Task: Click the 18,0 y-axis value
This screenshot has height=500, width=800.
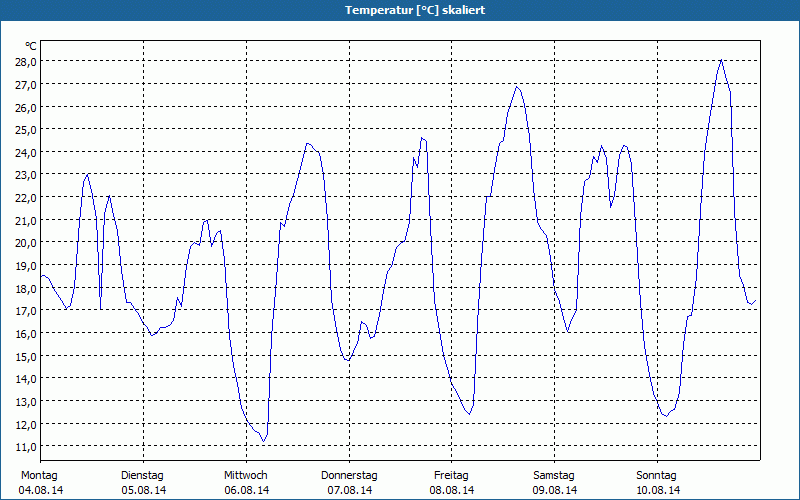Action: (x=27, y=288)
